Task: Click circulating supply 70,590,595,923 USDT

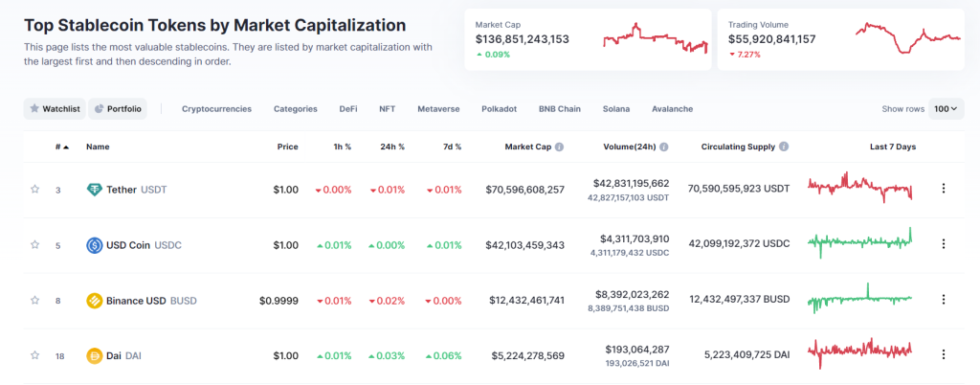Action: click(x=738, y=189)
